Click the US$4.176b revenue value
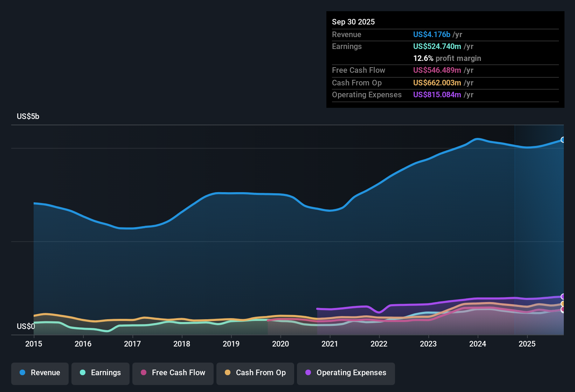This screenshot has height=392, width=575. [x=431, y=34]
